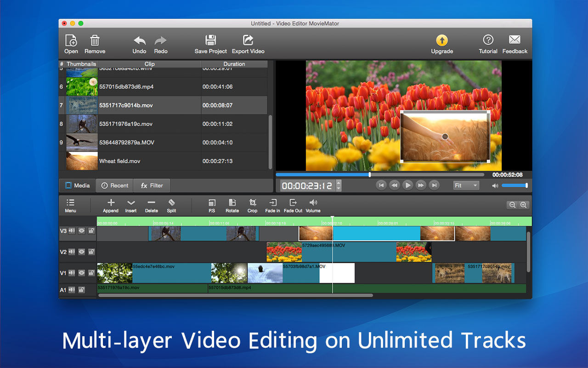Switch to the Filter tab
588x368 pixels.
(152, 185)
